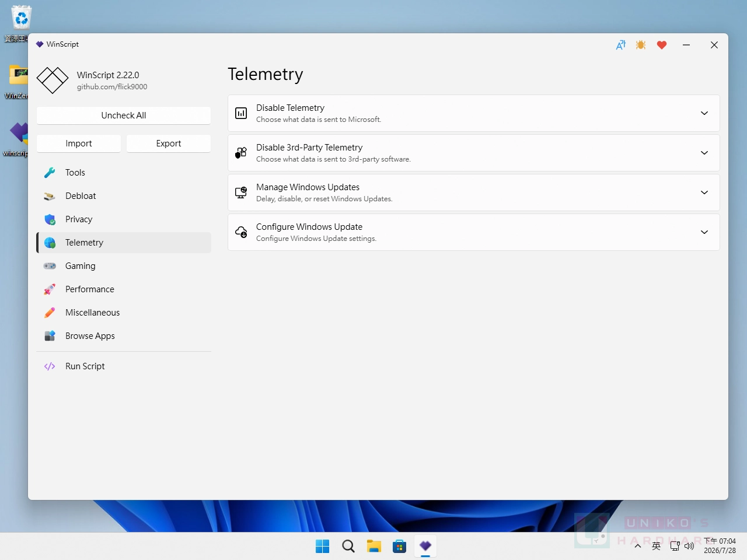The height and width of the screenshot is (560, 747).
Task: Open Microsoft Store from taskbar
Action: pos(400,546)
